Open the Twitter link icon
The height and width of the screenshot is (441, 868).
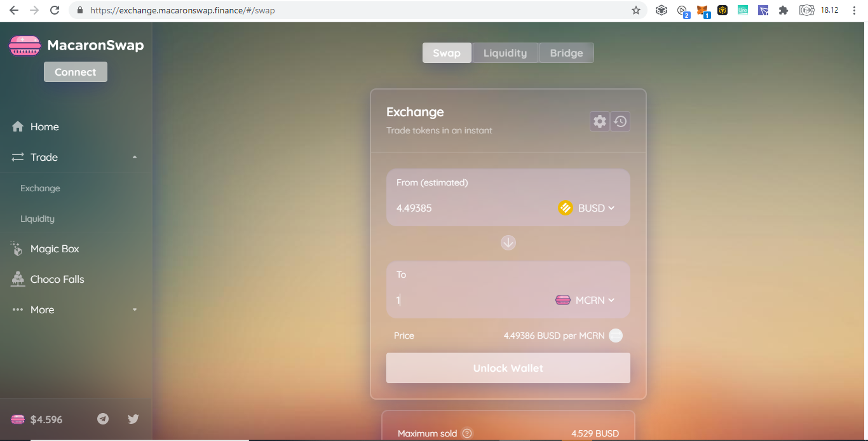click(x=133, y=419)
